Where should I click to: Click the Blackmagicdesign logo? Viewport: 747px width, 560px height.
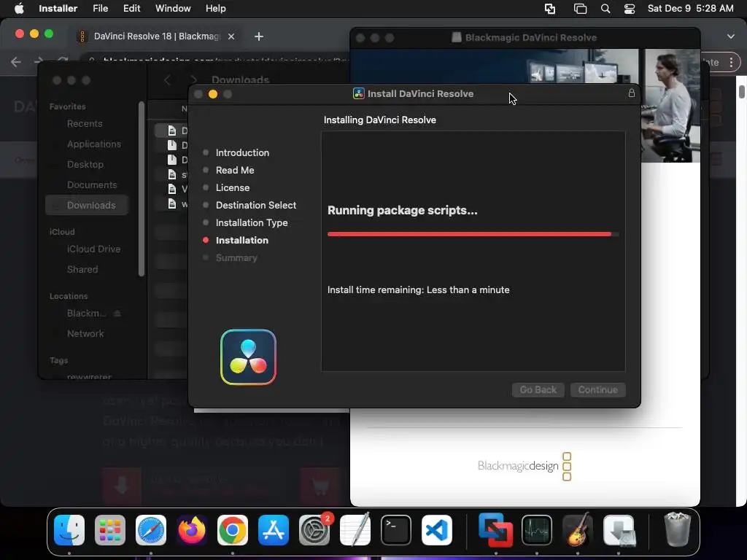click(x=524, y=466)
